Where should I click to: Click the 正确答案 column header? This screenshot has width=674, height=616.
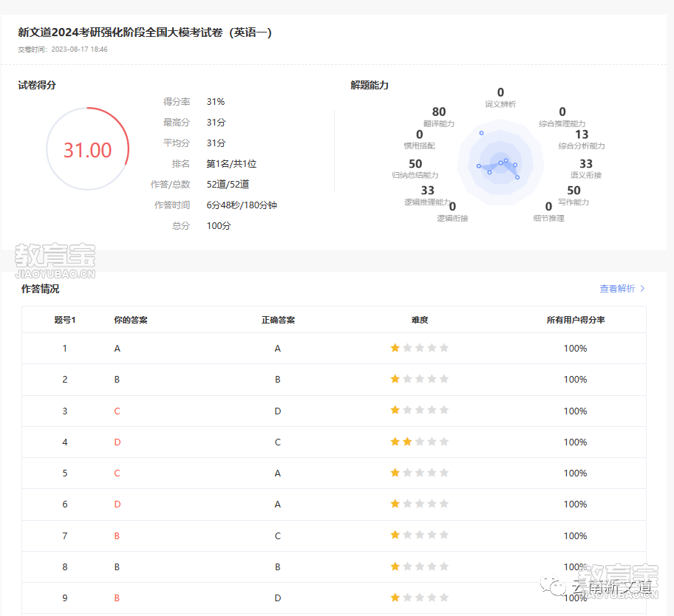(278, 320)
